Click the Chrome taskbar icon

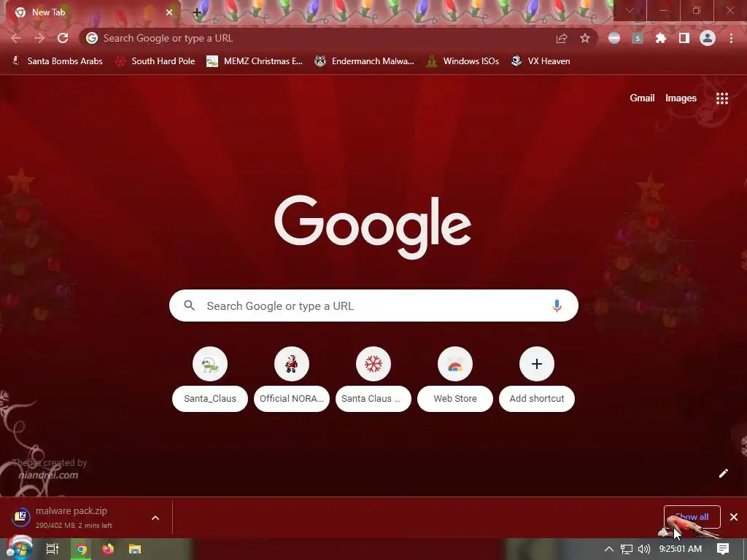(x=81, y=549)
